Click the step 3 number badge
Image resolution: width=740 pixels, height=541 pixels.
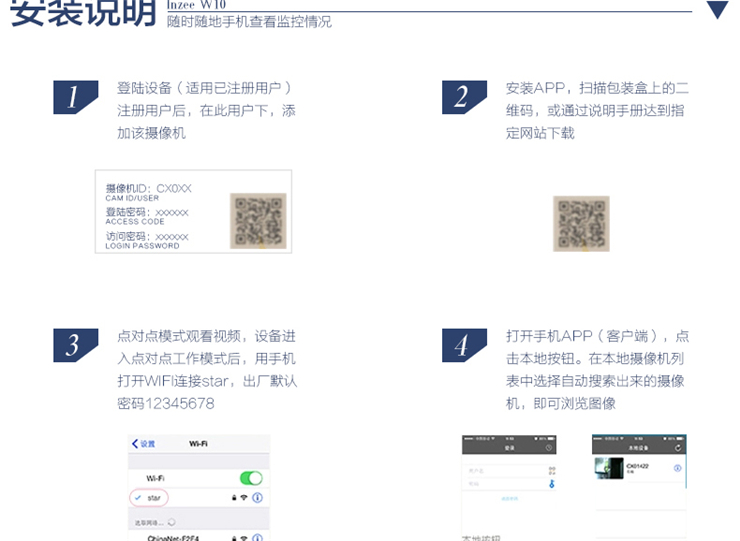click(x=74, y=346)
